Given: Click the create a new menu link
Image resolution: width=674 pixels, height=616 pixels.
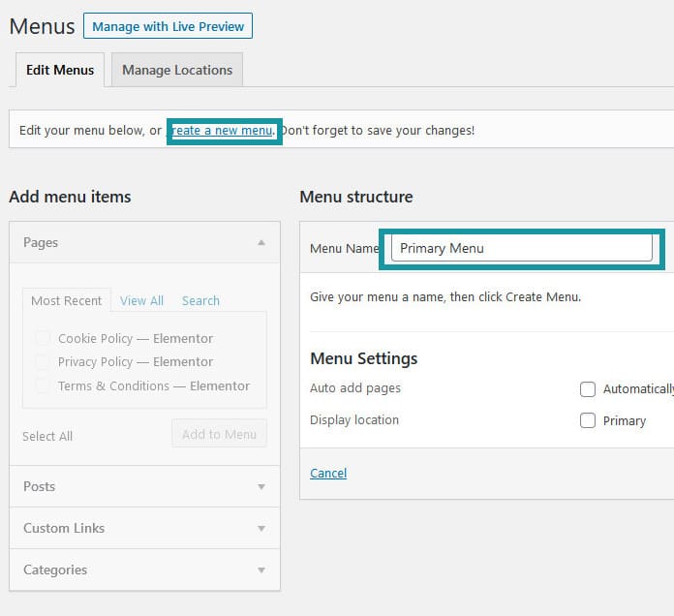Looking at the screenshot, I should (x=223, y=130).
